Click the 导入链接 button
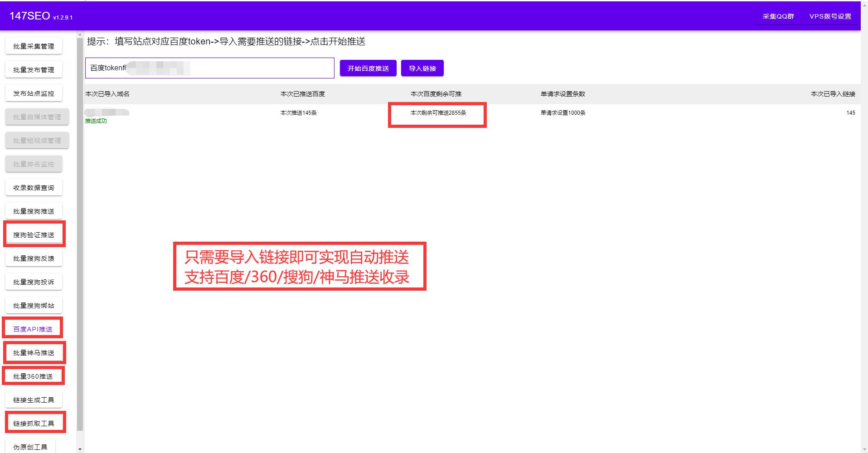The width and height of the screenshot is (868, 453). pos(422,68)
